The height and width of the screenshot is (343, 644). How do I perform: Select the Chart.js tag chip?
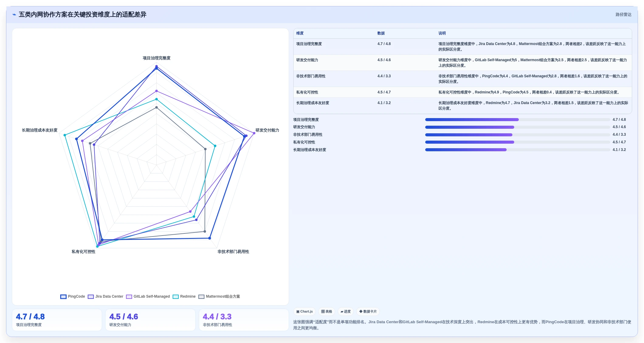tap(305, 312)
